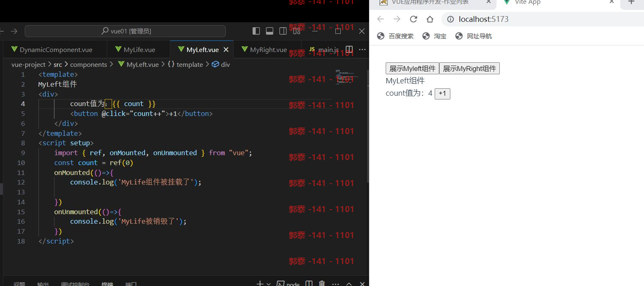Screen dimensions: 644x286
Task: Click the @click="count++" attribute text
Action: coord(133,113)
